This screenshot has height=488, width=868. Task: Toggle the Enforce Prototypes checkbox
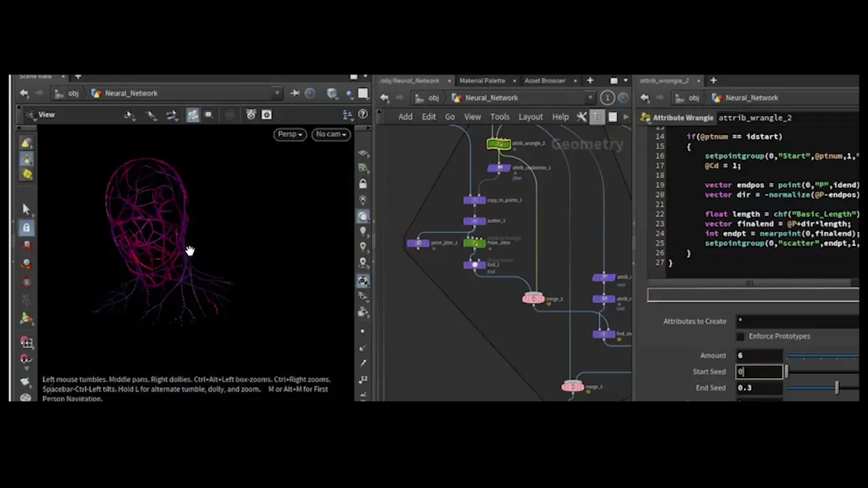point(741,335)
